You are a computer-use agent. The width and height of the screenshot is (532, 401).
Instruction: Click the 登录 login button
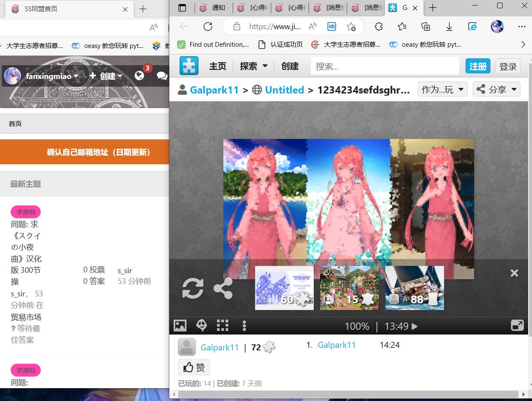(508, 66)
